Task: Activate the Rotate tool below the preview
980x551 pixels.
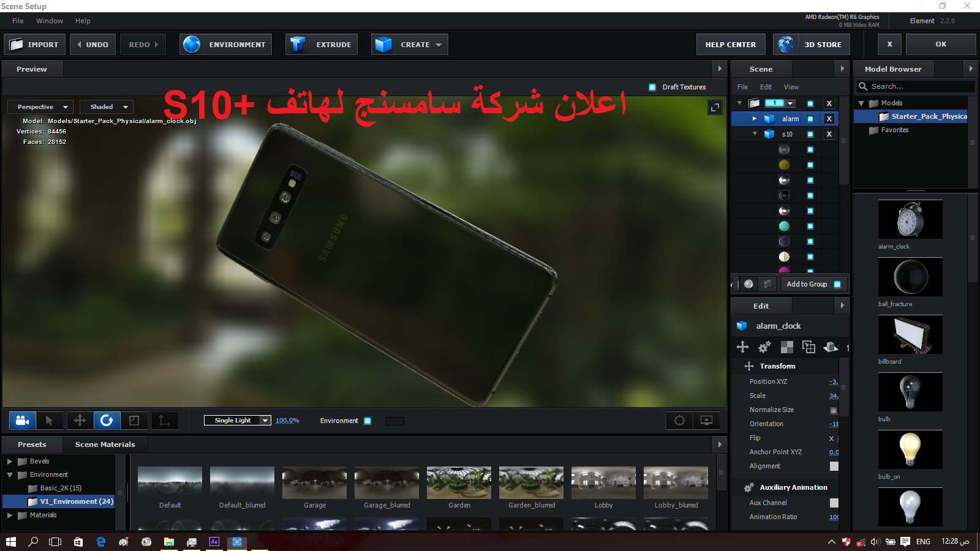Action: pyautogui.click(x=107, y=421)
